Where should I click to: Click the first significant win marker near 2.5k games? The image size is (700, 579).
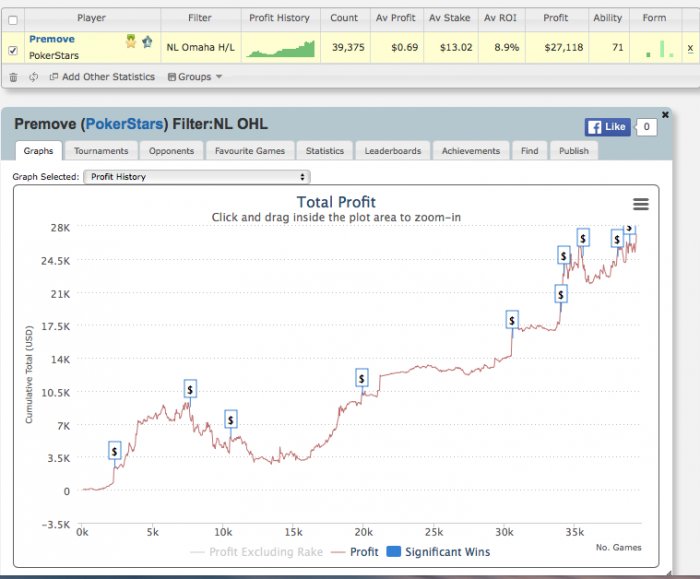pyautogui.click(x=115, y=451)
